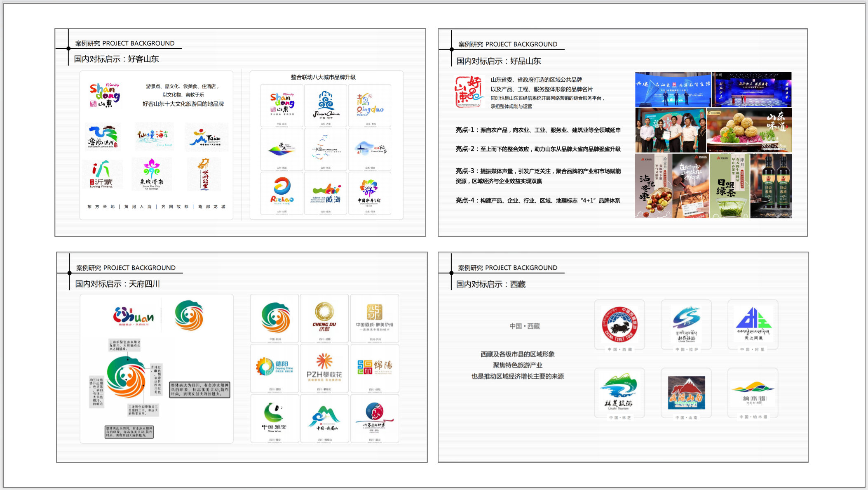Open the 好客山东 slide thumbnail
Image resolution: width=868 pixels, height=490 pixels.
(x=240, y=132)
